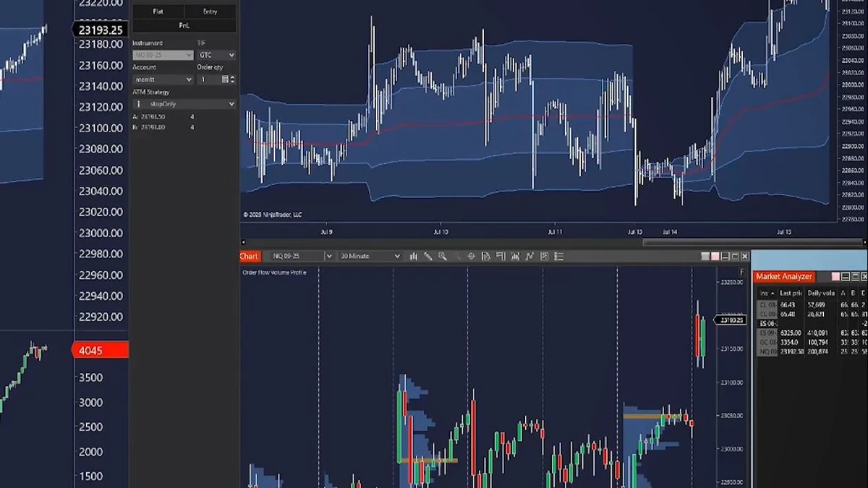
Task: Click the Zoom In magnifier icon
Action: (442, 256)
